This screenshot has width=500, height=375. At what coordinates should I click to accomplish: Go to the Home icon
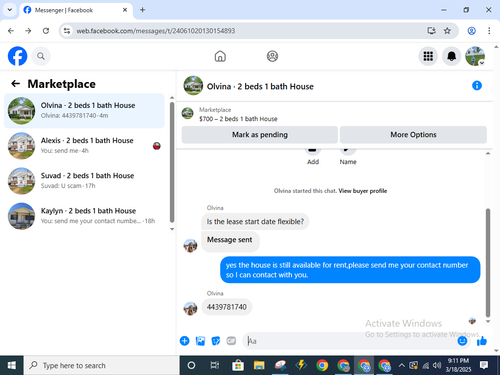220,56
